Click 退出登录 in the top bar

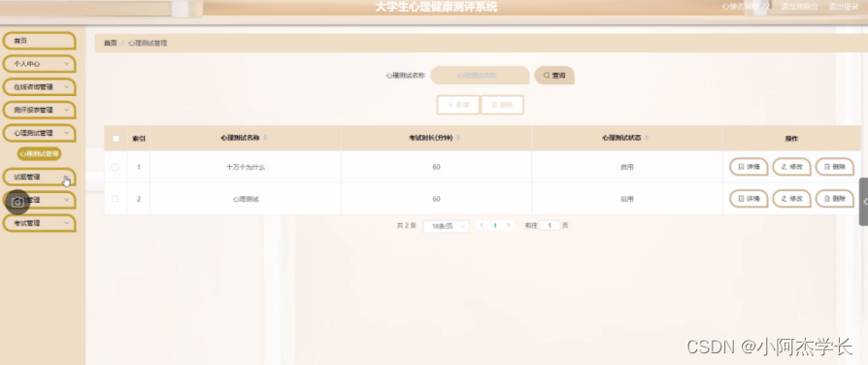point(843,7)
